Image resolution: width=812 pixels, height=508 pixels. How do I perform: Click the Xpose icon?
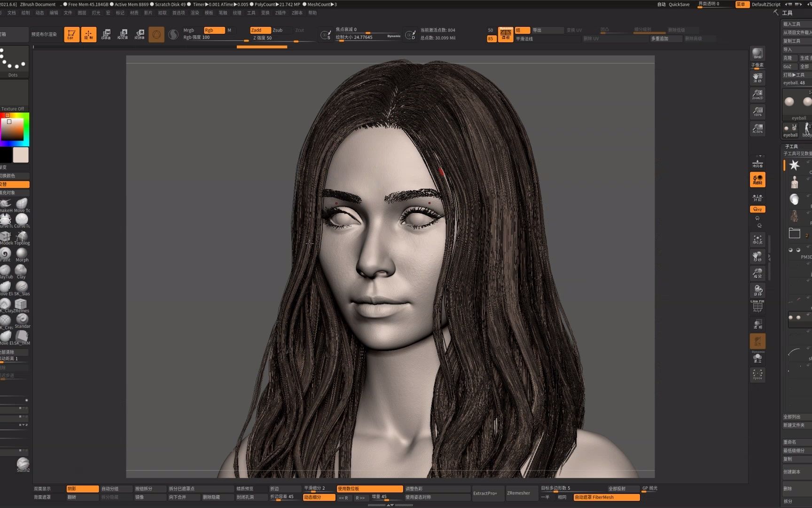point(757,374)
